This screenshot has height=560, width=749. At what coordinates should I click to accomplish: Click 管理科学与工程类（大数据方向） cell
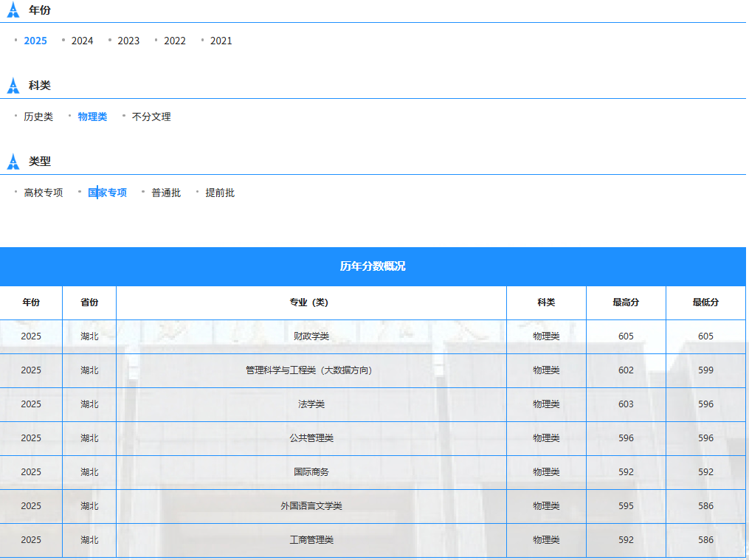(x=311, y=370)
